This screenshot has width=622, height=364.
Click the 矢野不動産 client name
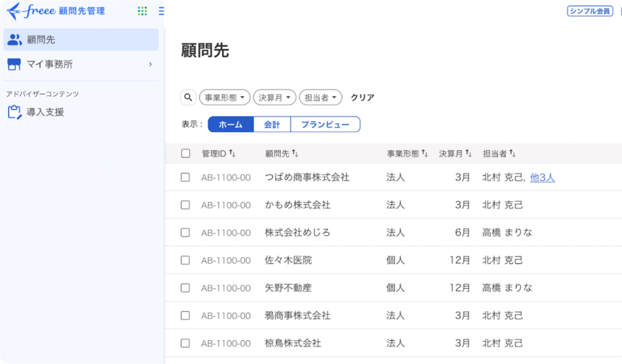pos(288,288)
